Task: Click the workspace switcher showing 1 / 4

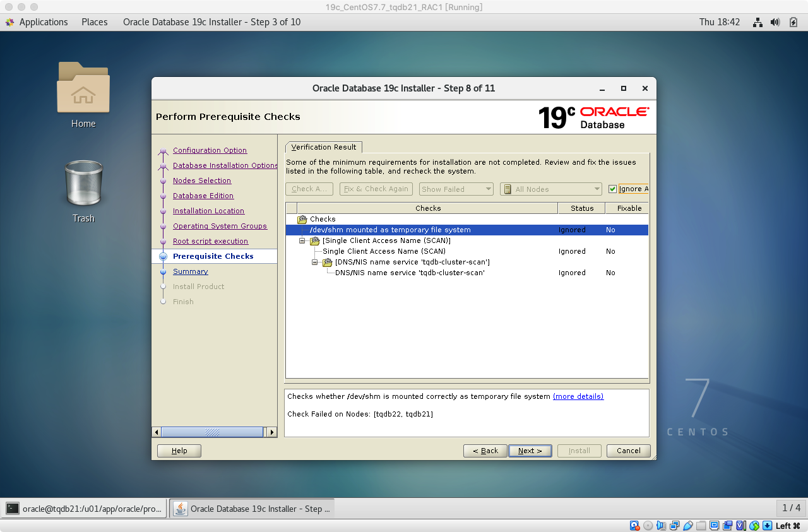Action: click(791, 508)
